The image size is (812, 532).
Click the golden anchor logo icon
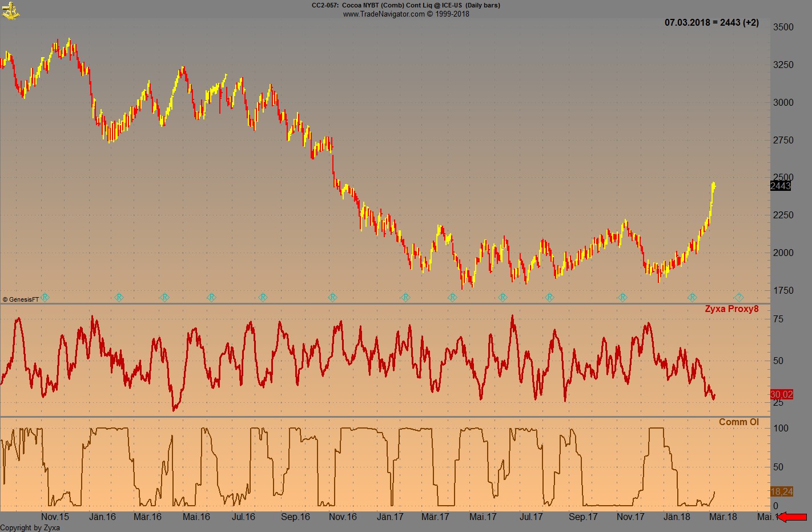[x=10, y=10]
